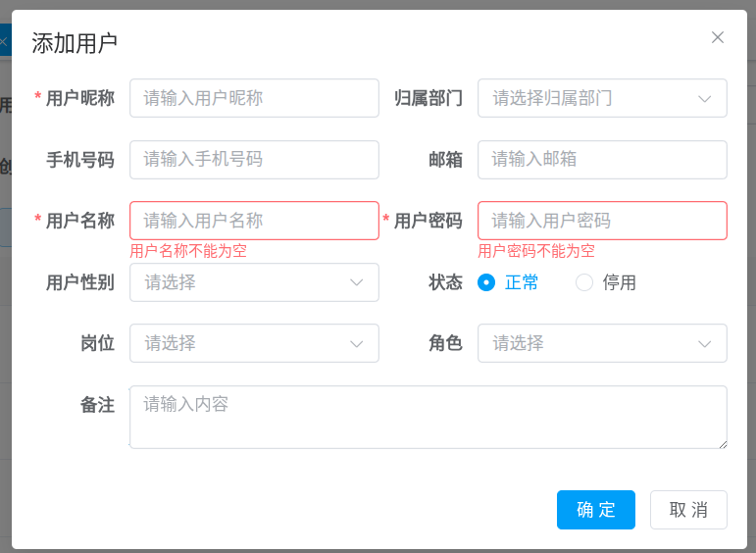
Task: Click the 邮箱 input field
Action: (x=602, y=160)
